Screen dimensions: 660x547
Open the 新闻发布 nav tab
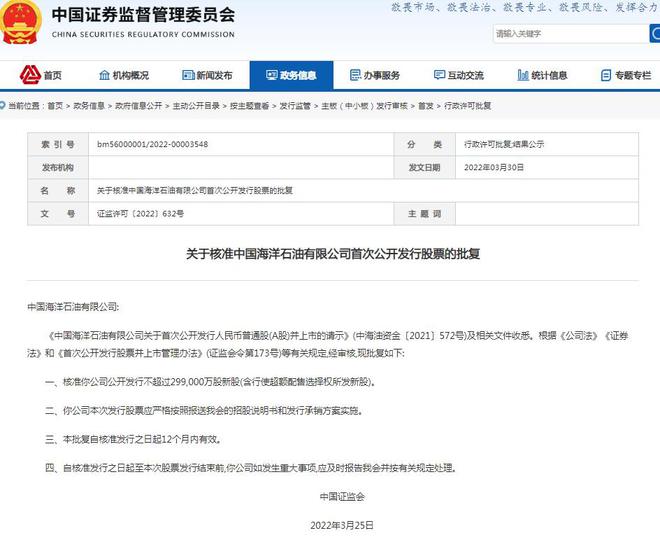coord(208,75)
